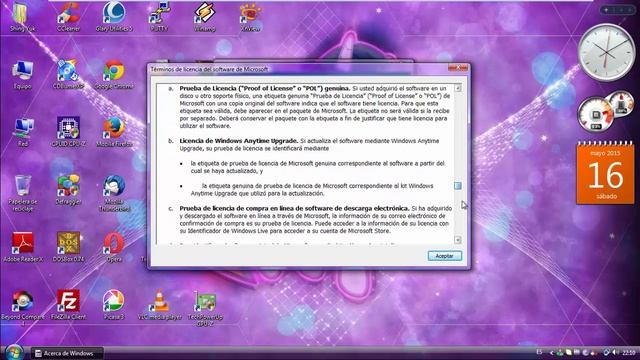Select the Google Chrome desktop icon
This screenshot has height=360, width=640.
coord(114,74)
